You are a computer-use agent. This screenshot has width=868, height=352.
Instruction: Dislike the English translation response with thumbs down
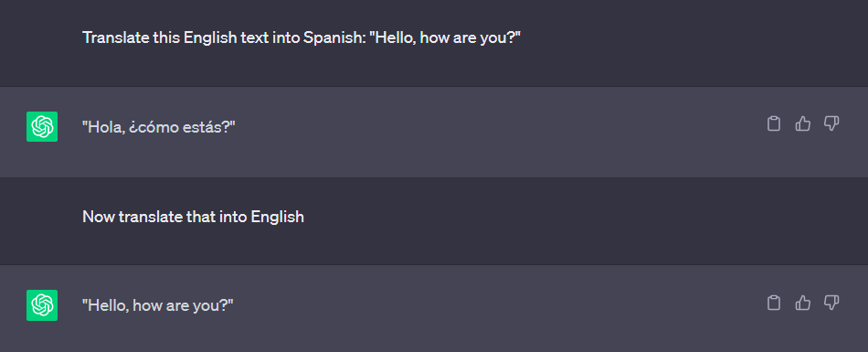coord(831,303)
